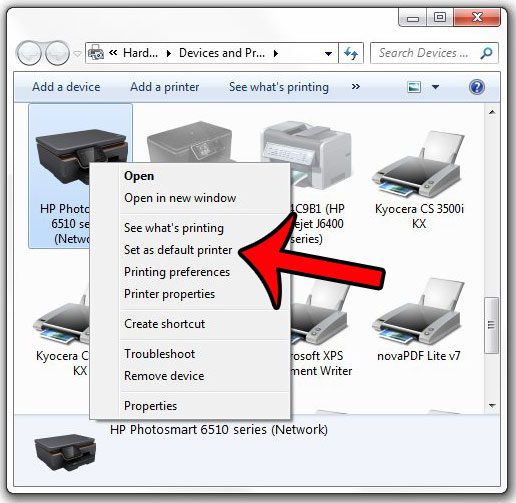Image resolution: width=516 pixels, height=503 pixels.
Task: Select the faded HP printer icon behind the menu
Action: (189, 142)
